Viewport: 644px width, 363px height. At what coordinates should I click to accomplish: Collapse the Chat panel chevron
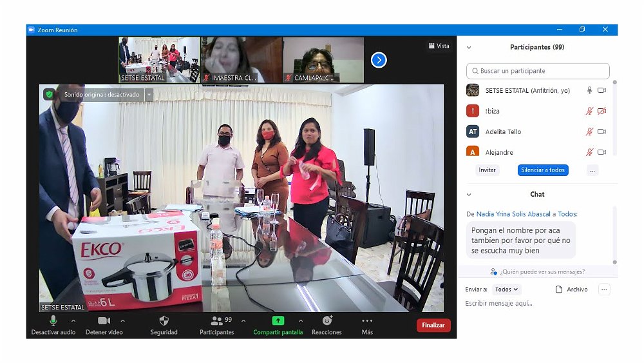tap(469, 194)
